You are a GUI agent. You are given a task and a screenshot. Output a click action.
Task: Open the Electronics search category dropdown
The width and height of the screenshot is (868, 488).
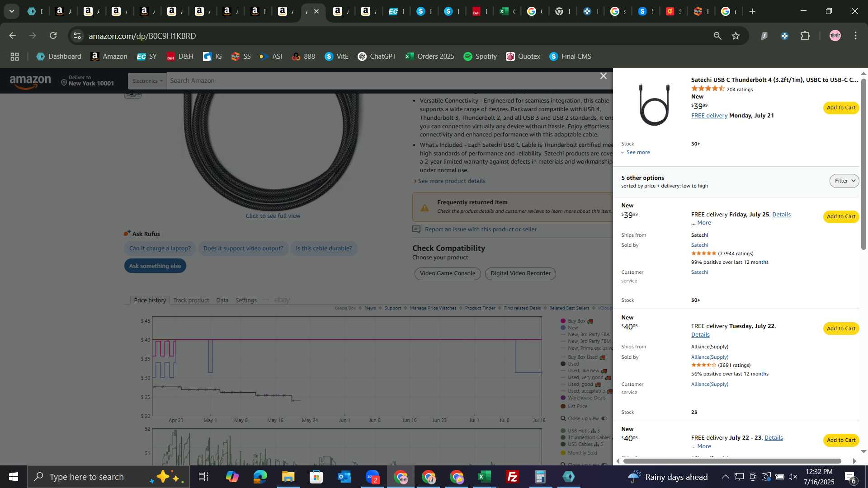147,81
